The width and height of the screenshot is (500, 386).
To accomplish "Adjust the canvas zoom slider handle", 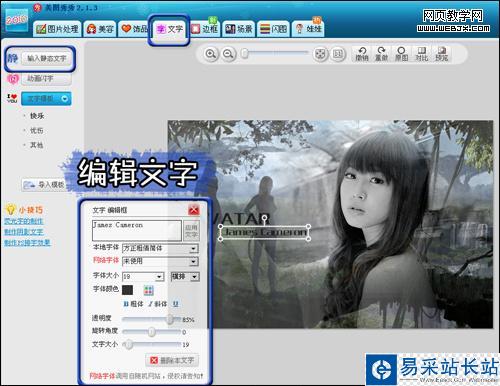I will pos(245,53).
